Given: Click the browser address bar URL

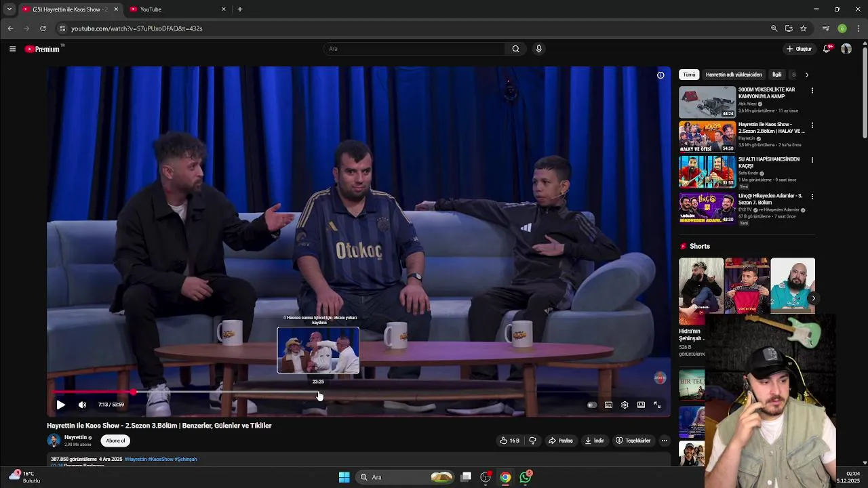Looking at the screenshot, I should 137,28.
